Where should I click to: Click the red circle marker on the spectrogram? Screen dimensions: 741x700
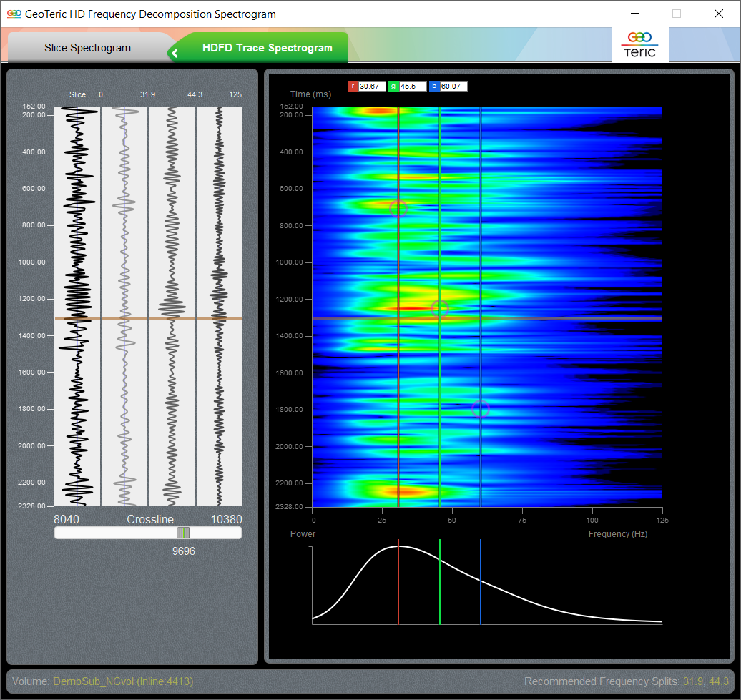[398, 208]
